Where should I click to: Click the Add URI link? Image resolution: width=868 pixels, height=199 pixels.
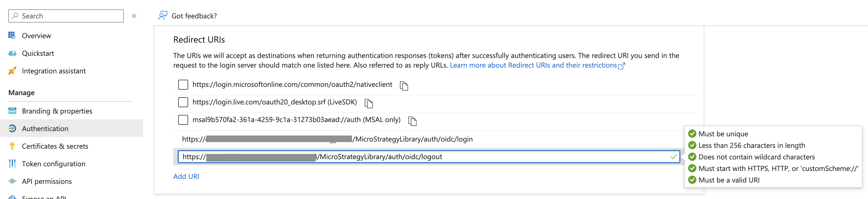pyautogui.click(x=186, y=176)
